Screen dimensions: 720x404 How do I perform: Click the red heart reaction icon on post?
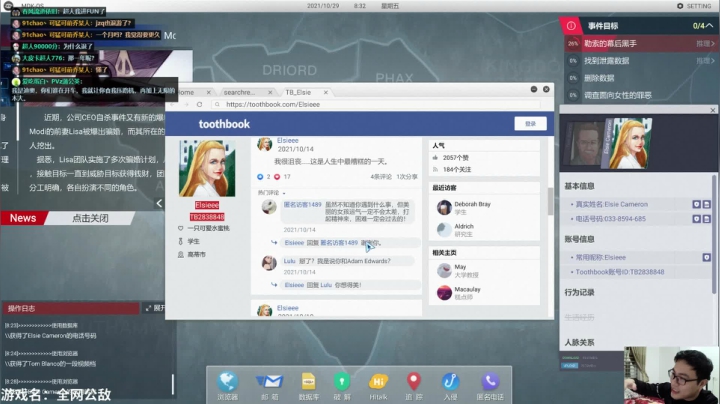click(x=277, y=177)
